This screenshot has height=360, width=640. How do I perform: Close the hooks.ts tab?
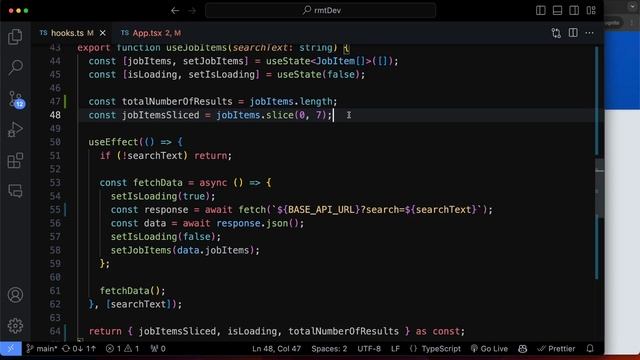click(103, 33)
